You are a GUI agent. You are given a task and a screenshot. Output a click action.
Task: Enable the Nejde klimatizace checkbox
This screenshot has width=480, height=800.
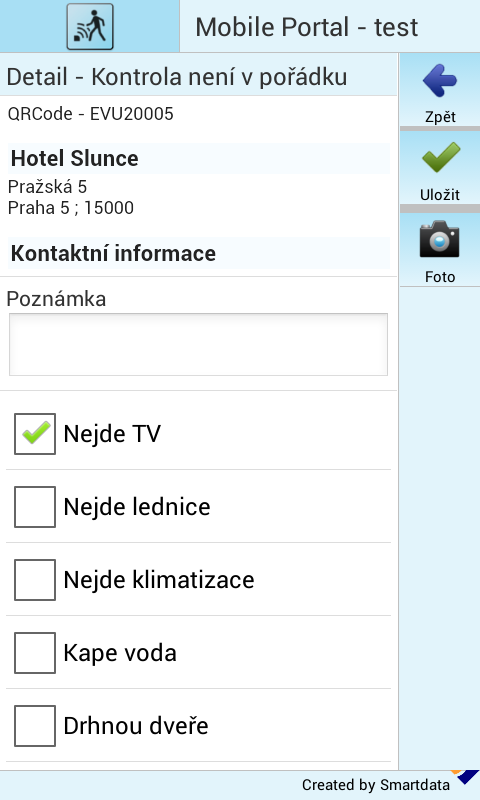(x=35, y=580)
